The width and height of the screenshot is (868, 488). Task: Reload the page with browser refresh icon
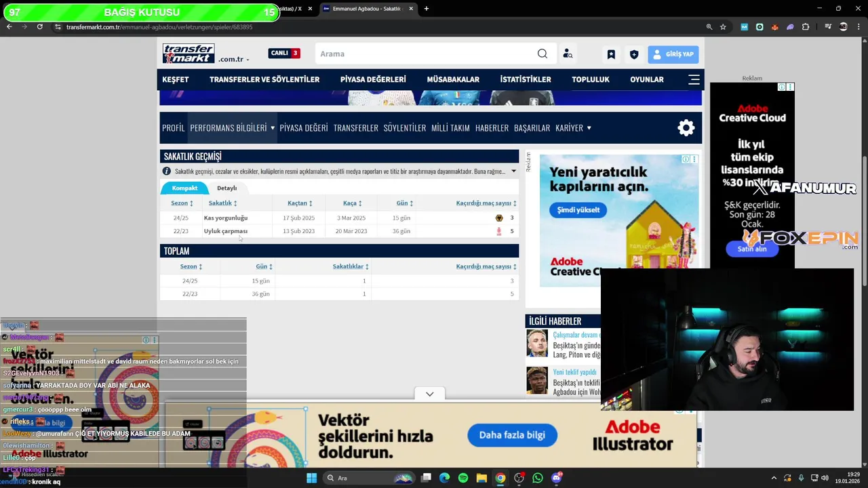click(40, 26)
